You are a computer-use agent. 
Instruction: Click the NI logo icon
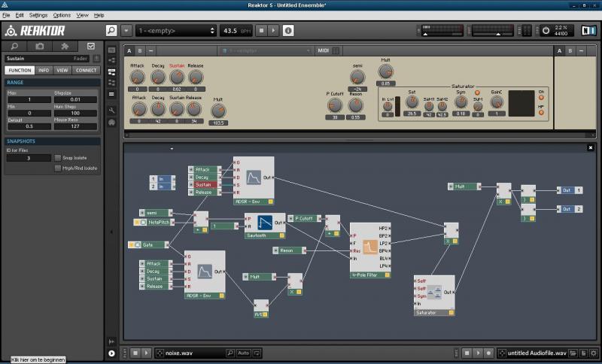(x=588, y=30)
